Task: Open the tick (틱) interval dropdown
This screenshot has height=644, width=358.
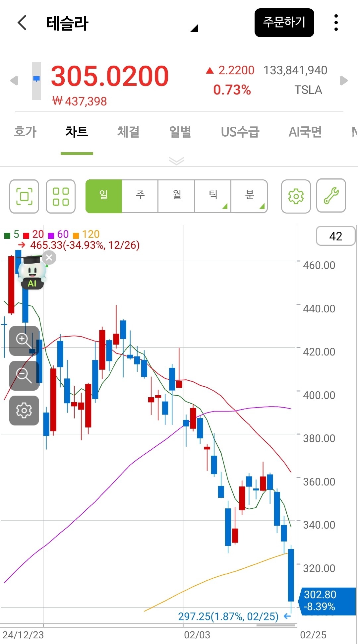Action: (x=213, y=196)
